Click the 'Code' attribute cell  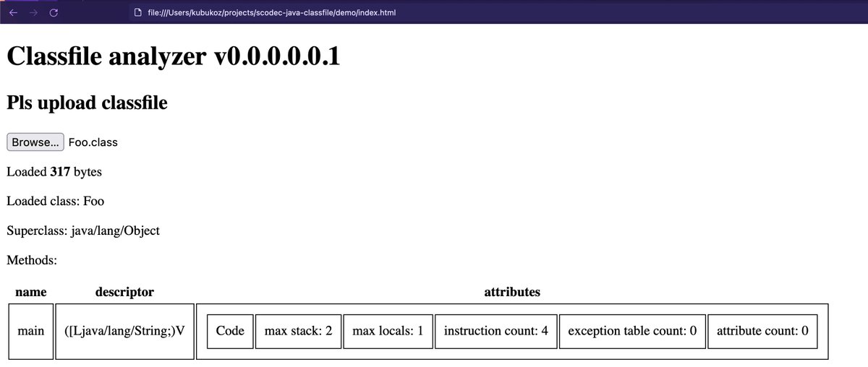pyautogui.click(x=231, y=331)
